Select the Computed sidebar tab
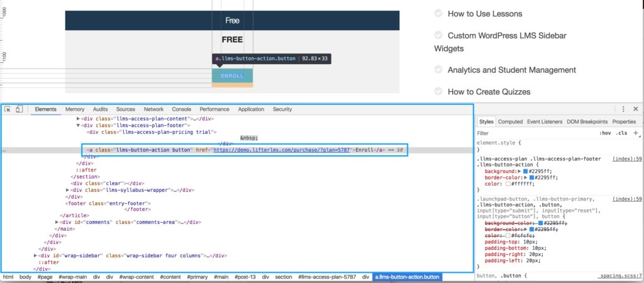This screenshot has width=644, height=283. (x=511, y=121)
